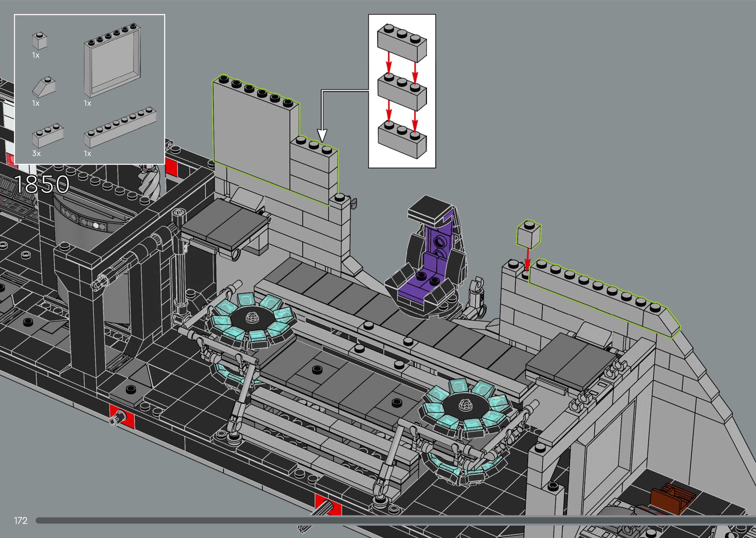Click the step number 1850
The height and width of the screenshot is (538, 756).
click(x=42, y=184)
